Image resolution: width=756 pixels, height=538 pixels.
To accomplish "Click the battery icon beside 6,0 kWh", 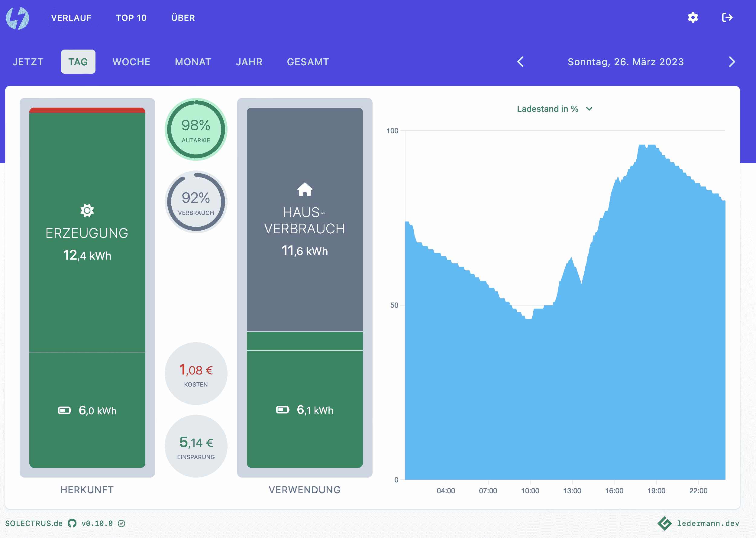I will coord(65,410).
